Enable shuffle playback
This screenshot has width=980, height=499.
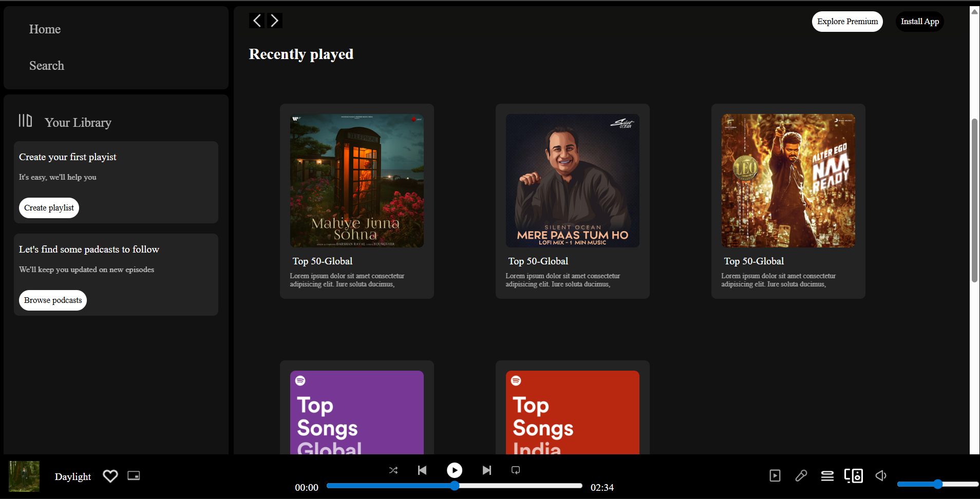(393, 470)
